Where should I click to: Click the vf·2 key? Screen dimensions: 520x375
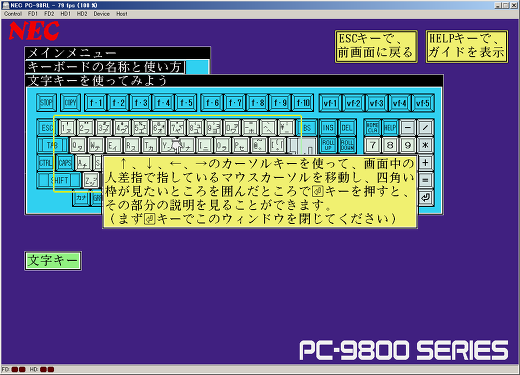pyautogui.click(x=353, y=103)
